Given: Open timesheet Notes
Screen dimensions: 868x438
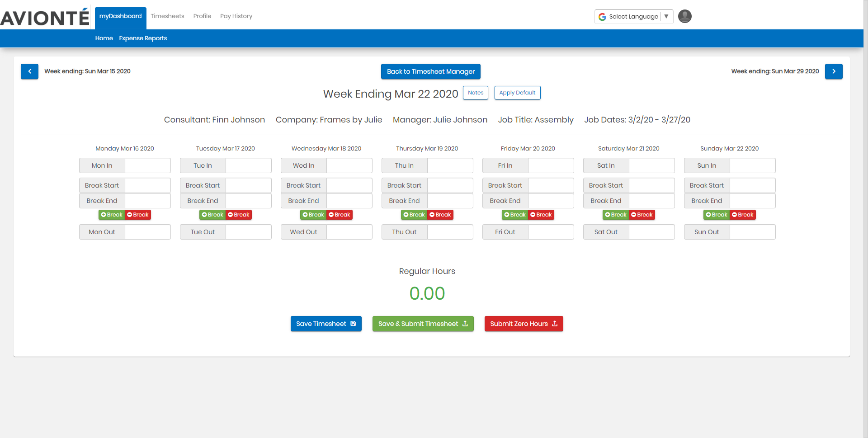Looking at the screenshot, I should click(x=476, y=93).
